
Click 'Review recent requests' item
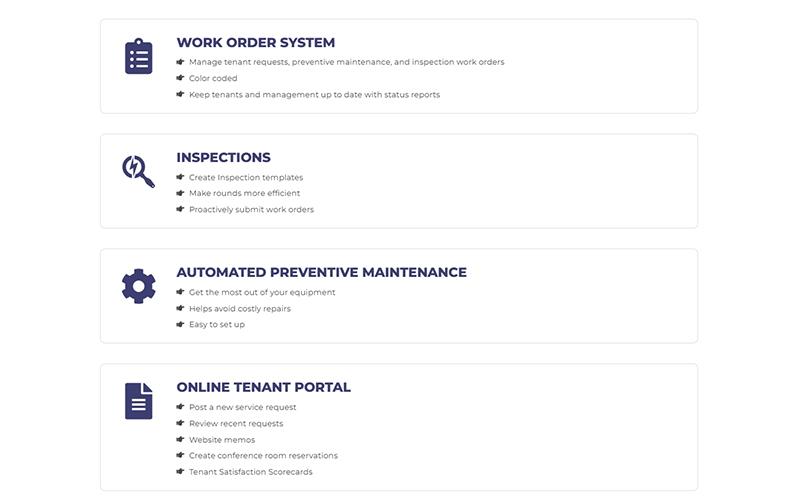point(236,423)
